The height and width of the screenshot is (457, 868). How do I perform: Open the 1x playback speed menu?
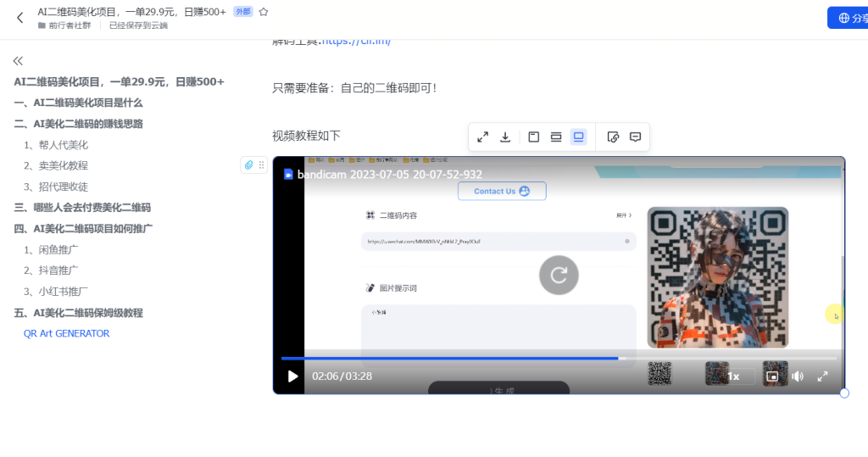[x=734, y=376]
